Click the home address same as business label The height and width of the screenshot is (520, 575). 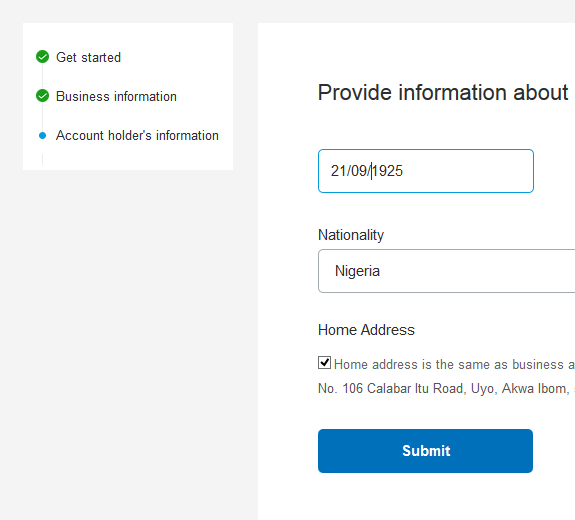click(454, 365)
